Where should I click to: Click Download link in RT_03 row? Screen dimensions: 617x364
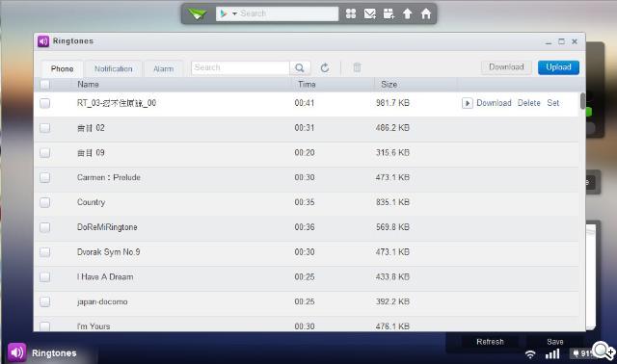494,103
